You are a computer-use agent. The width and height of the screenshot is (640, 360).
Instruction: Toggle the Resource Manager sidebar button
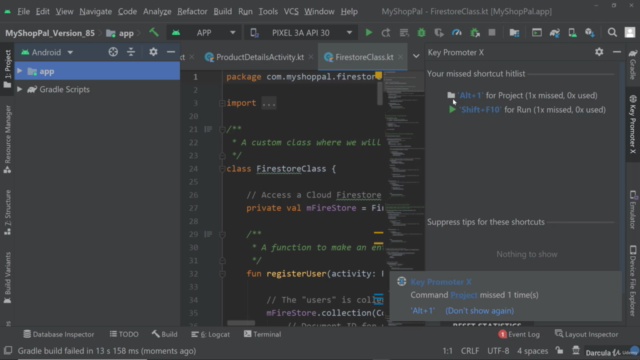point(7,140)
